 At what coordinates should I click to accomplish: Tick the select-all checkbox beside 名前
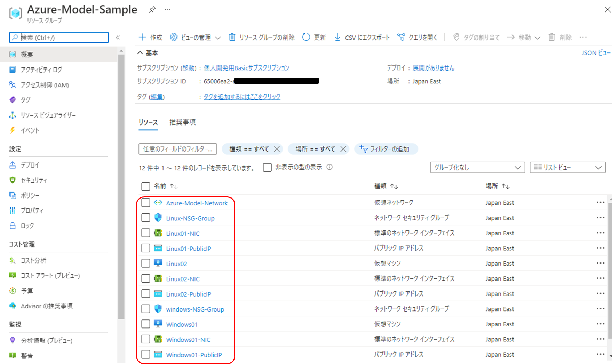(146, 186)
